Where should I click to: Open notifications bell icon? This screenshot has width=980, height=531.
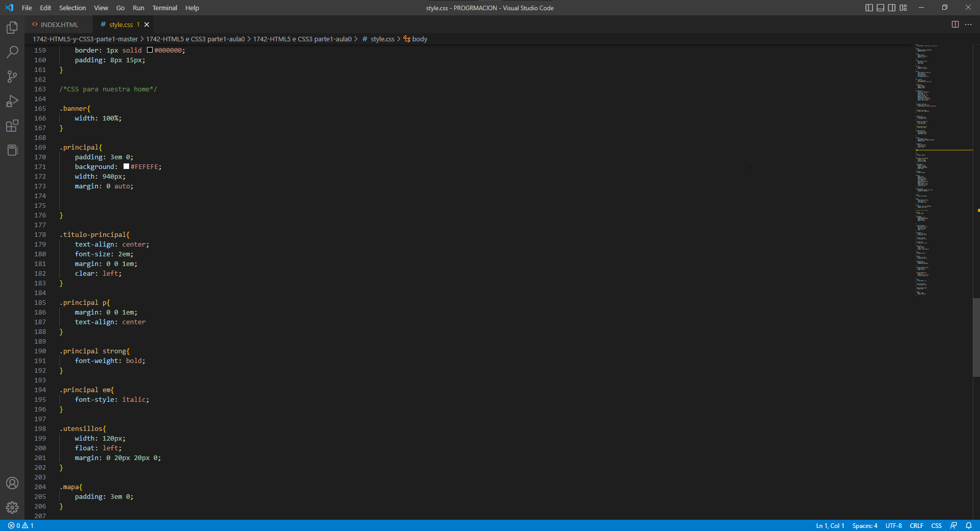pos(969,525)
